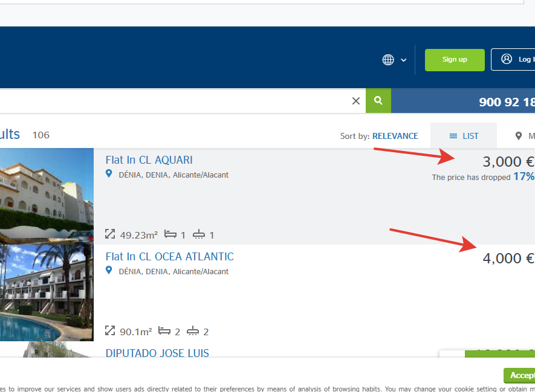Click the bathroom icon in CL AQUARI row

[x=199, y=234]
